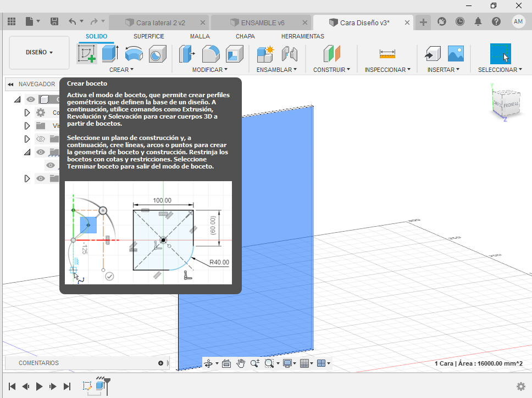Redo the last action

click(94, 22)
